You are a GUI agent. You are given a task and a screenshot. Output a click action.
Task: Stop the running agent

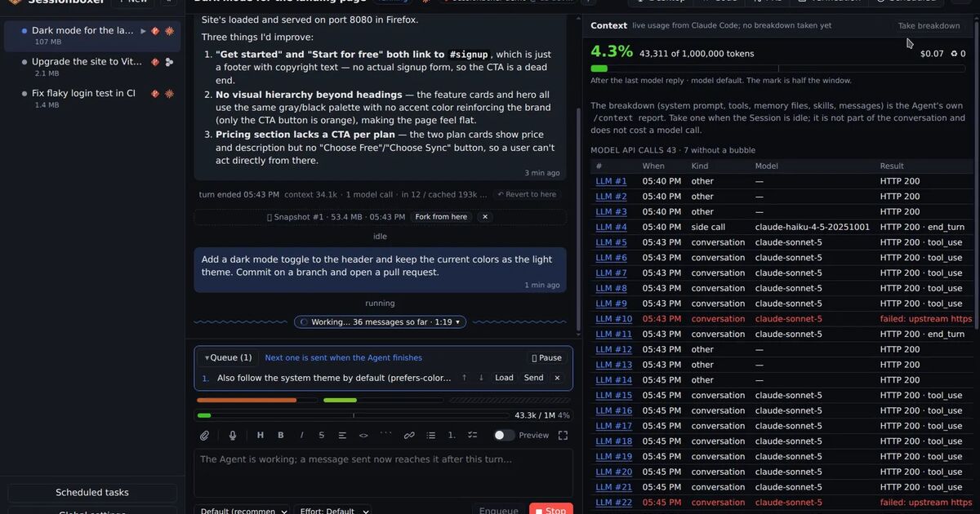tap(550, 510)
